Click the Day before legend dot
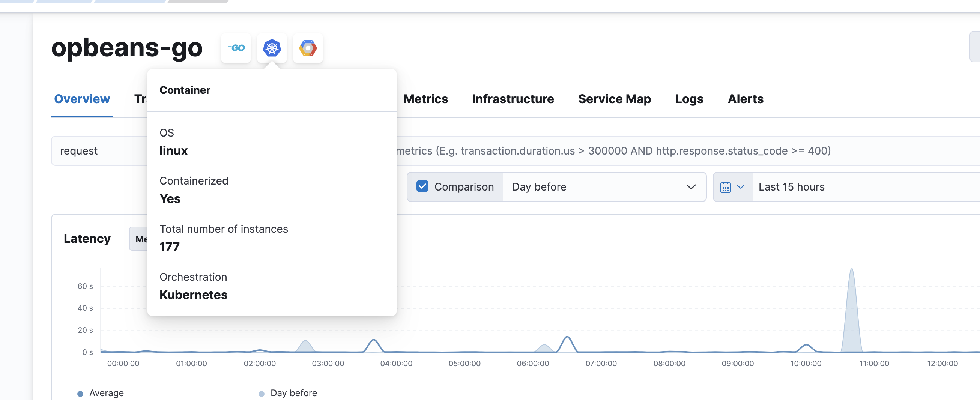Screen dimensions: 980x400 tap(261, 393)
